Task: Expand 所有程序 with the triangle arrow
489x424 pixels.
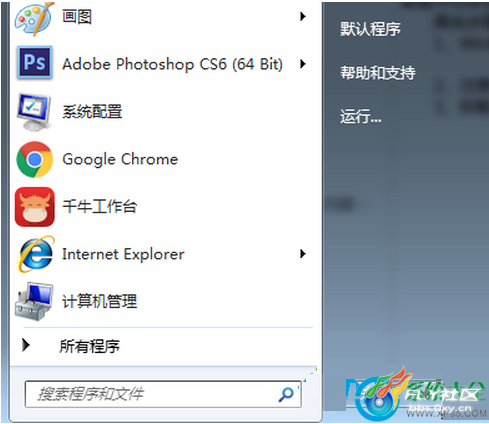Action: (x=26, y=345)
